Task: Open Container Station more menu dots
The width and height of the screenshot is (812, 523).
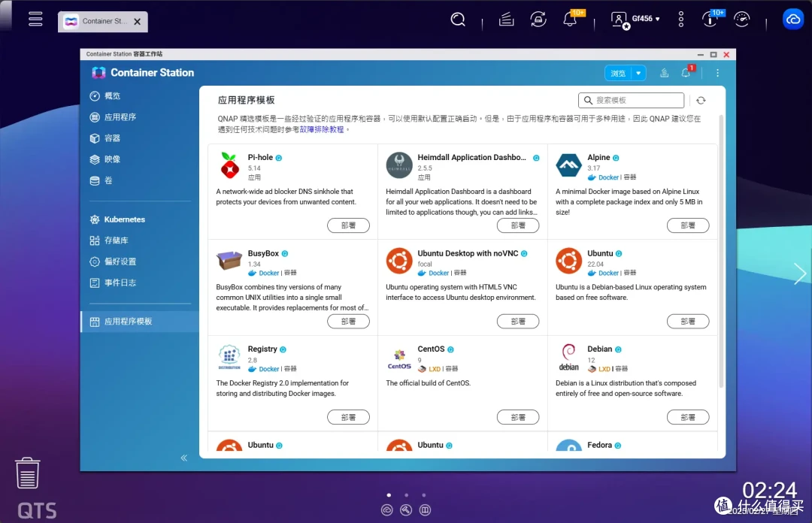Action: (718, 73)
